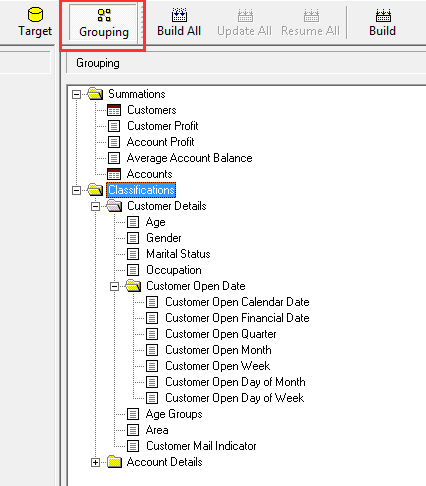Select the Accounts table icon
This screenshot has width=426, height=486.
(114, 174)
